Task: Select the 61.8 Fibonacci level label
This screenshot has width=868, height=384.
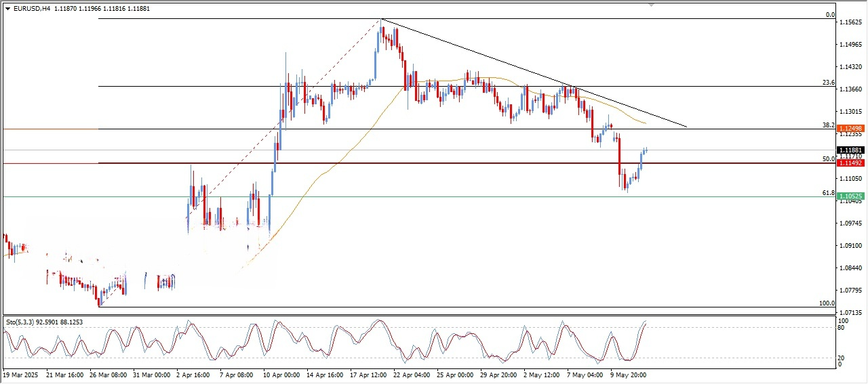Action: [828, 193]
